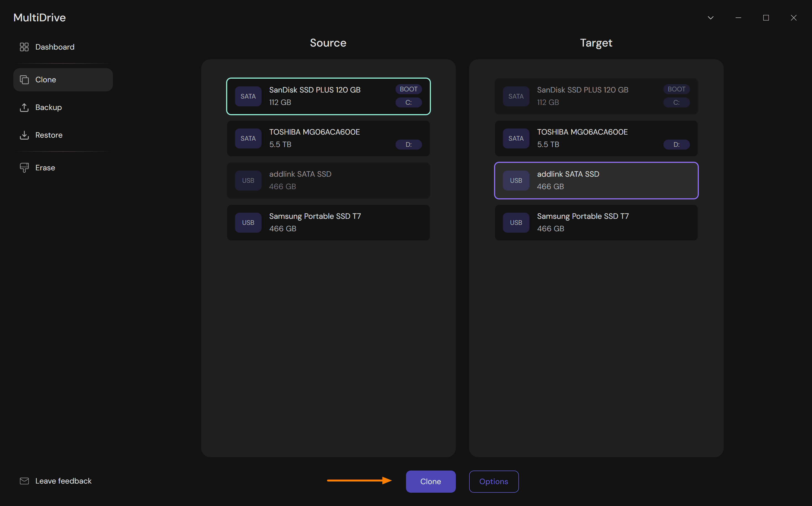Click the Restore download icon

(x=24, y=135)
